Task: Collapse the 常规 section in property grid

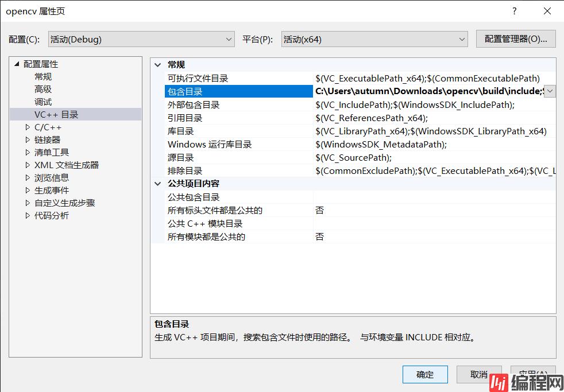Action: (159, 65)
